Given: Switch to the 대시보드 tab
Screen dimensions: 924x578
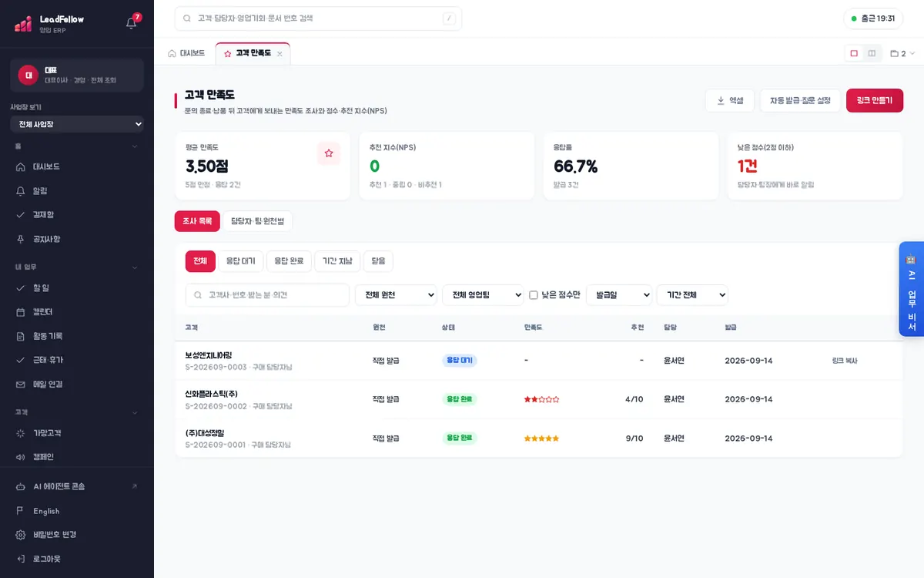Looking at the screenshot, I should 186,53.
